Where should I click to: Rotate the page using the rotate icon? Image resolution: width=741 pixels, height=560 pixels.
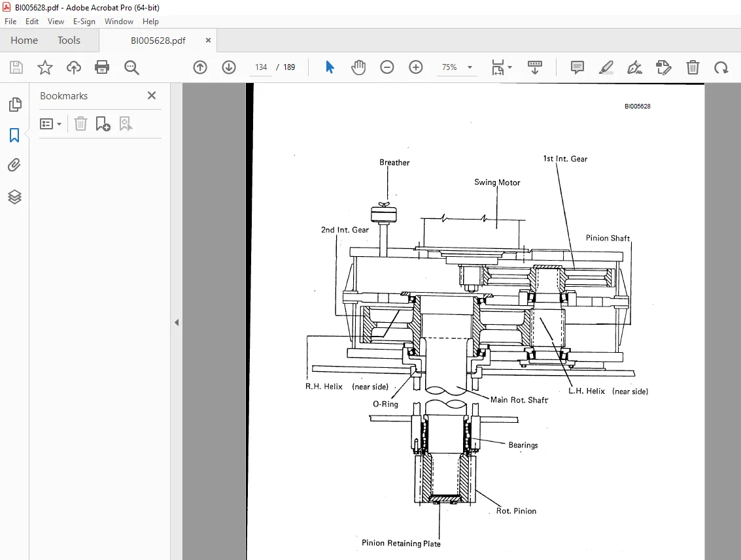click(721, 67)
